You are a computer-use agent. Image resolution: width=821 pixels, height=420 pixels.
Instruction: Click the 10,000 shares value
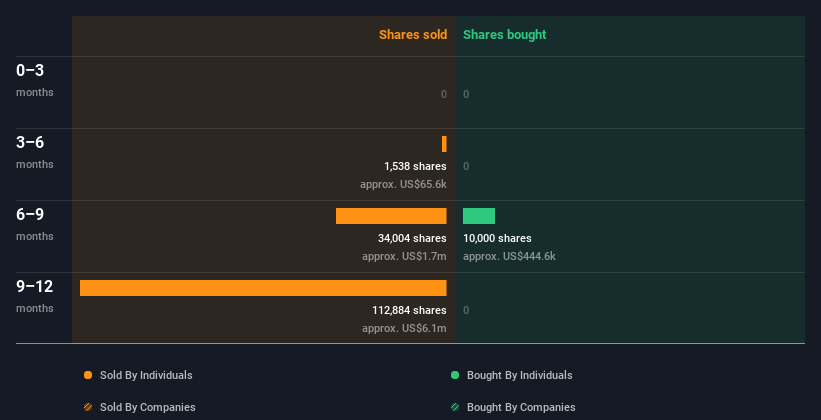pos(497,238)
